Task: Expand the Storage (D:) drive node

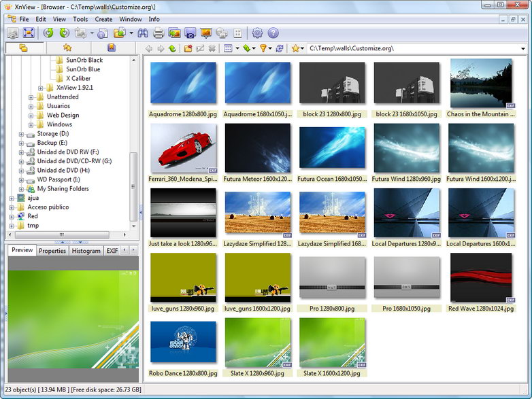Action: click(22, 134)
